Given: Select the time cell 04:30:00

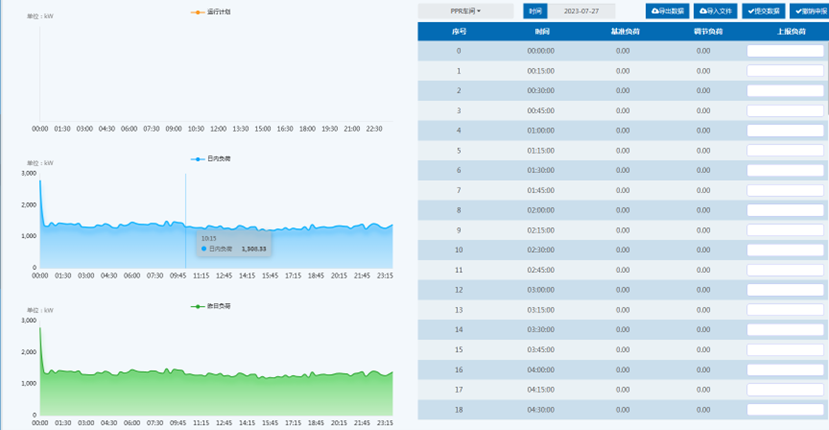Looking at the screenshot, I should click(541, 409).
